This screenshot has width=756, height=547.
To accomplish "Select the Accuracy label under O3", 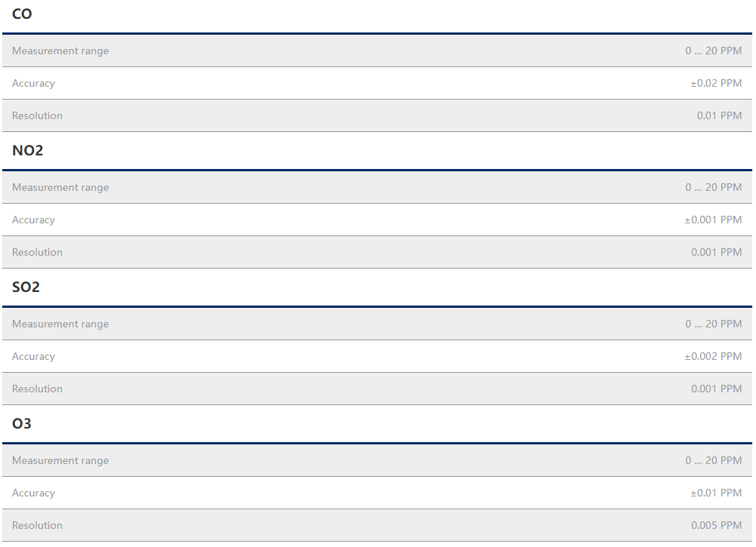I will (x=33, y=493).
